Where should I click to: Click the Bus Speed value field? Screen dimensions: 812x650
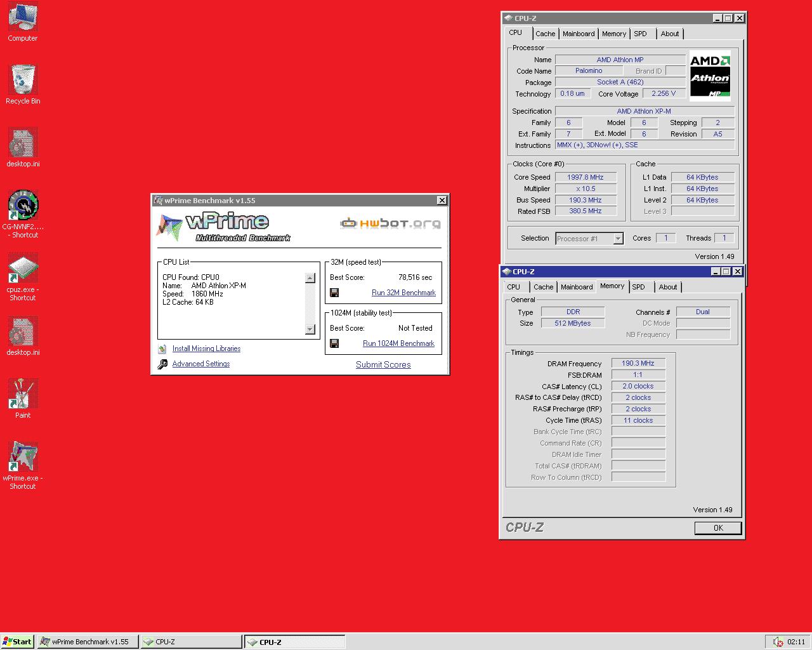point(586,200)
